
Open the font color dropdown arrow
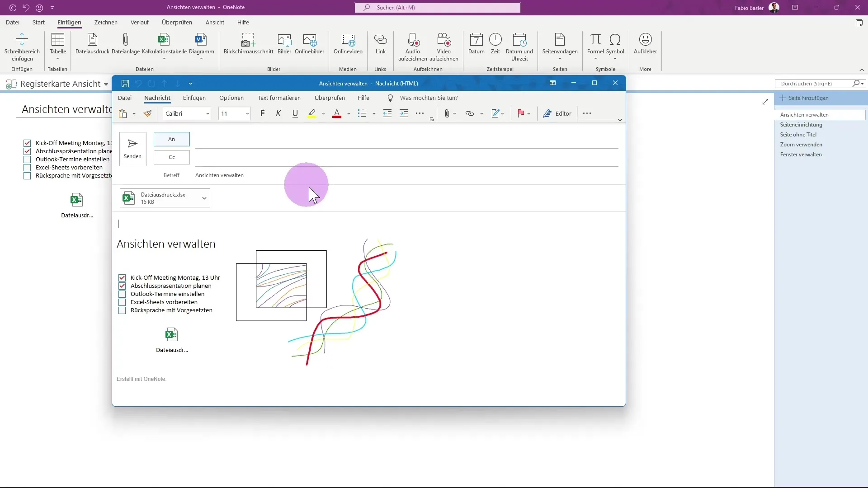click(x=349, y=114)
